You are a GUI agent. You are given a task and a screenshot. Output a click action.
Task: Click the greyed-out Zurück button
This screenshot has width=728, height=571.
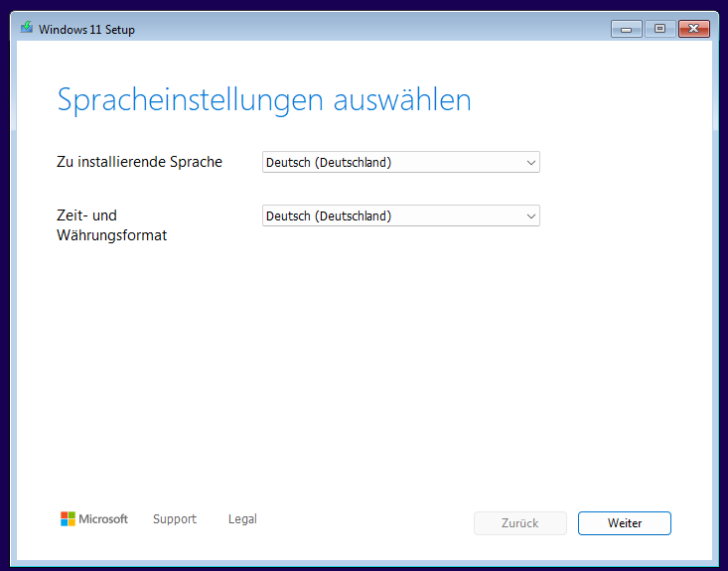pyautogui.click(x=520, y=523)
